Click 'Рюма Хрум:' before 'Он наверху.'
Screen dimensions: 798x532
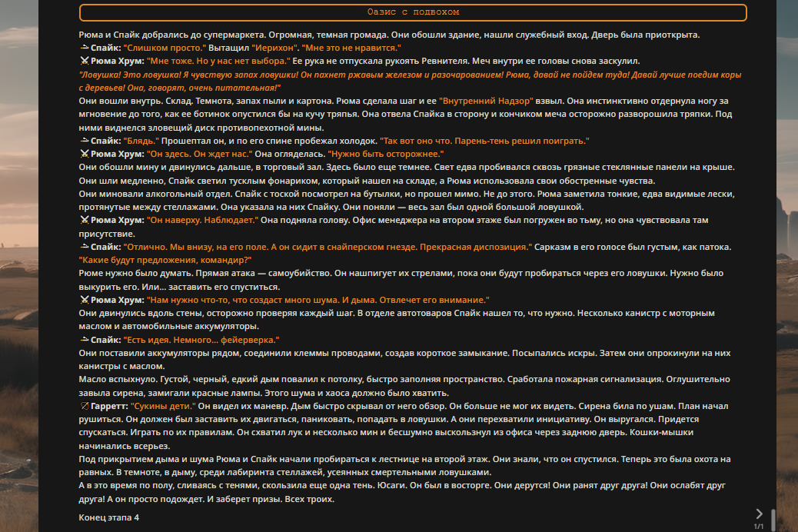click(118, 221)
